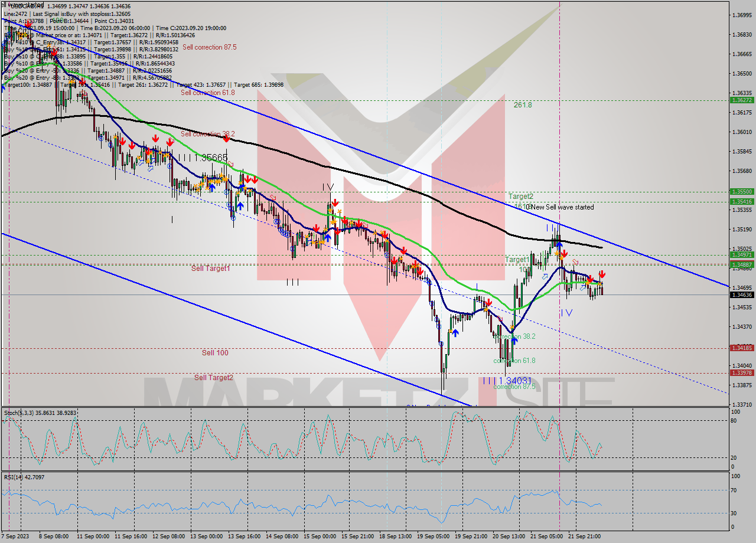
Task: Click the 1.34370 price axis value
Action: click(742, 327)
